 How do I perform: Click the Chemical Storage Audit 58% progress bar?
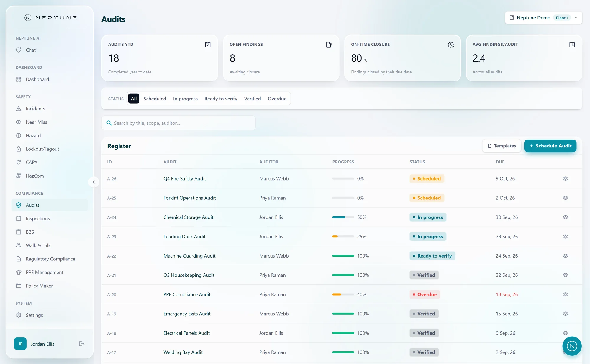[343, 217]
